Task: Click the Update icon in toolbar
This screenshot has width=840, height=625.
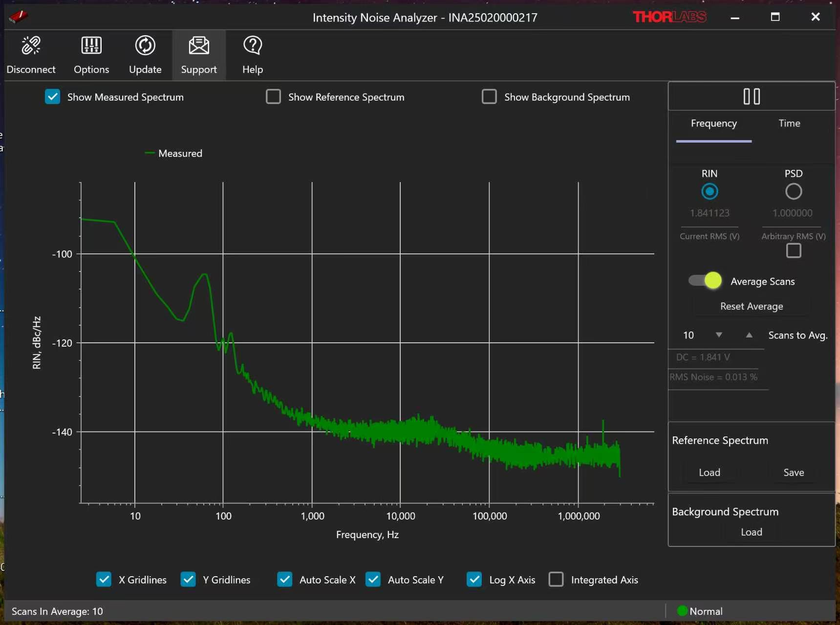Action: click(x=145, y=45)
